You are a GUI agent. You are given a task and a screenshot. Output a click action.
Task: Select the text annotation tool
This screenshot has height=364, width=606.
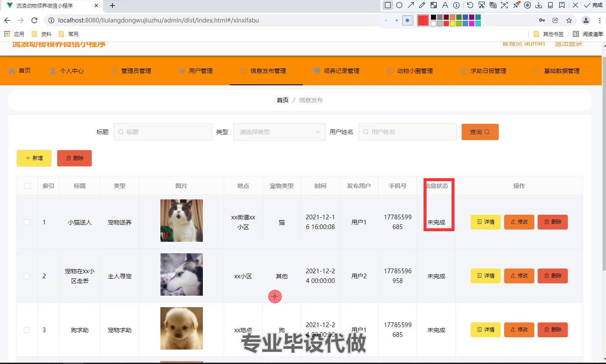point(445,5)
